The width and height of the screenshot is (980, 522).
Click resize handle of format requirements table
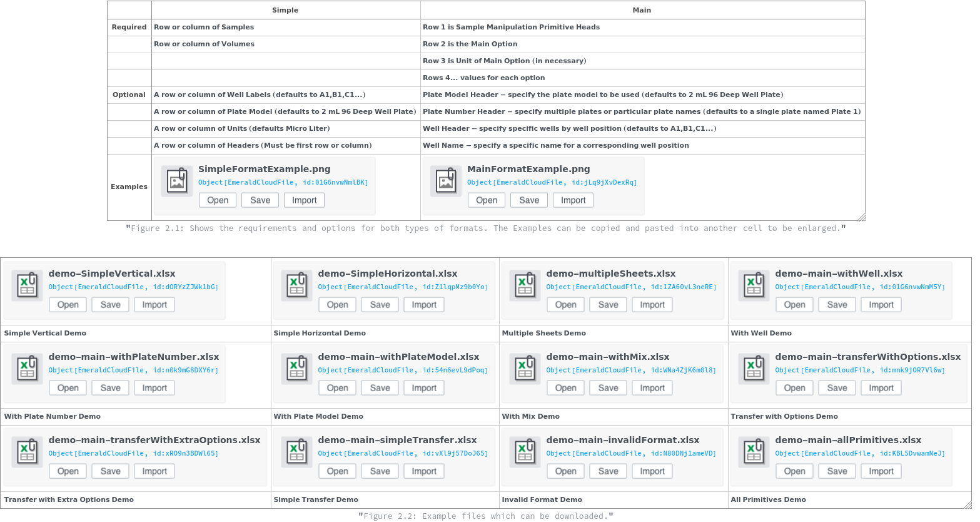pos(861,217)
